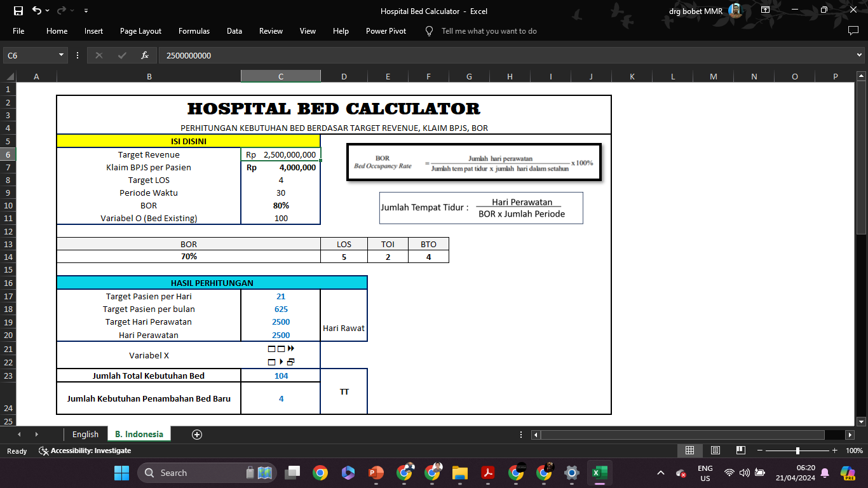The height and width of the screenshot is (488, 868).
Task: Expand the formula bar
Action: (x=860, y=55)
